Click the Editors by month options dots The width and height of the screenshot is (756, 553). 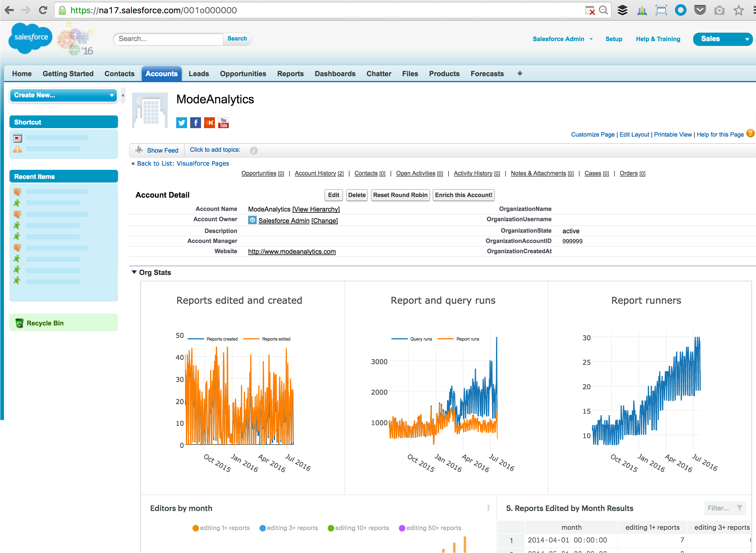pos(488,508)
